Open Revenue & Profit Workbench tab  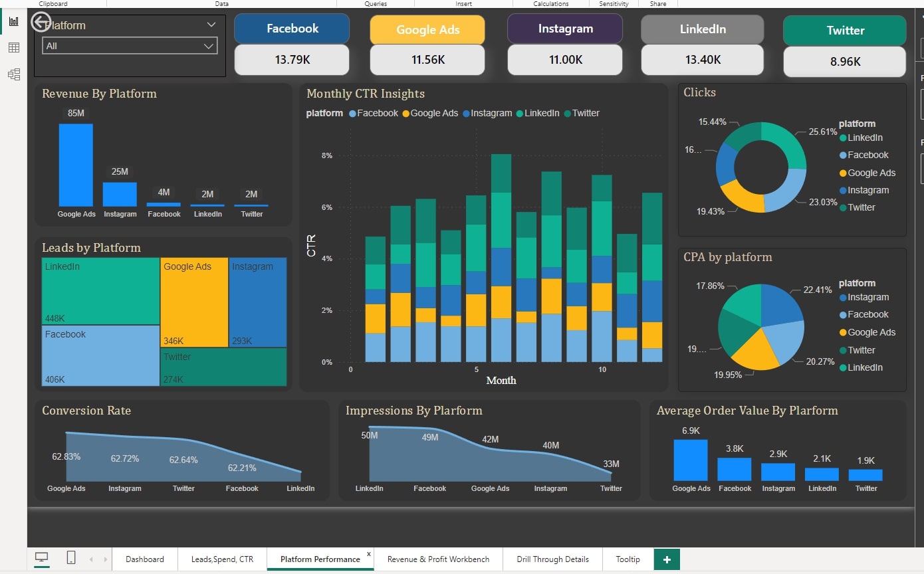tap(438, 559)
